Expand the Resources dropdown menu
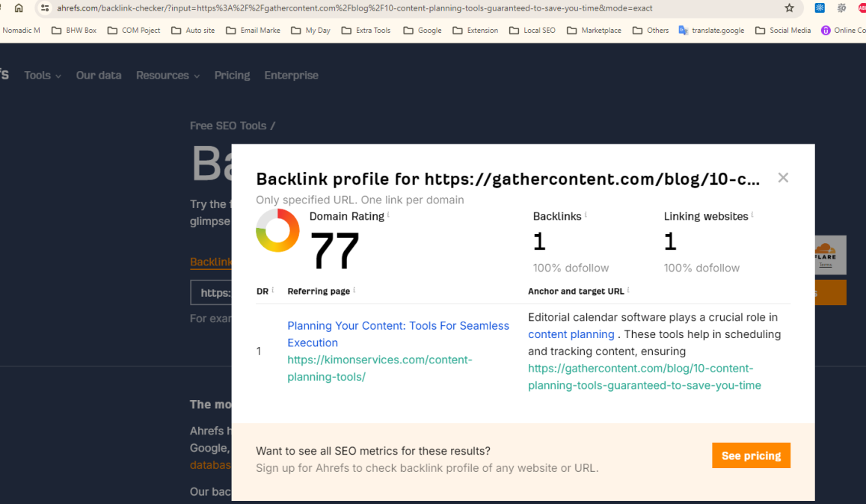Image resolution: width=866 pixels, height=504 pixels. click(168, 75)
